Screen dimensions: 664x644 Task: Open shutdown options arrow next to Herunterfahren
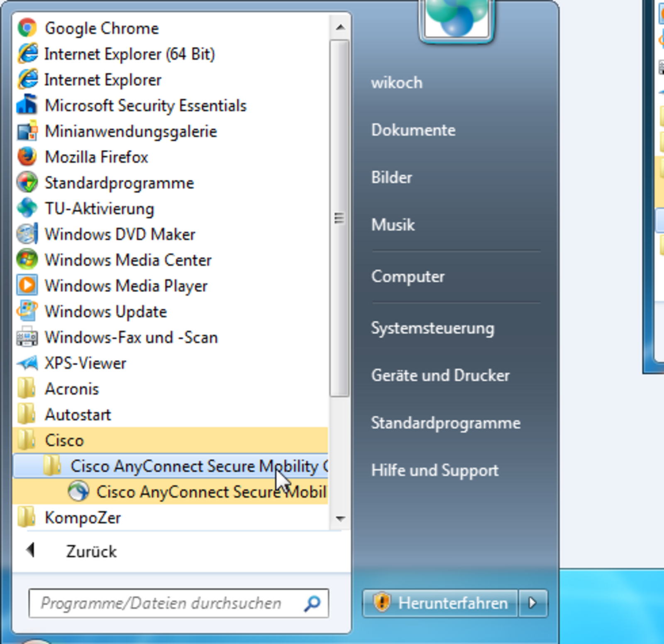[x=533, y=603]
